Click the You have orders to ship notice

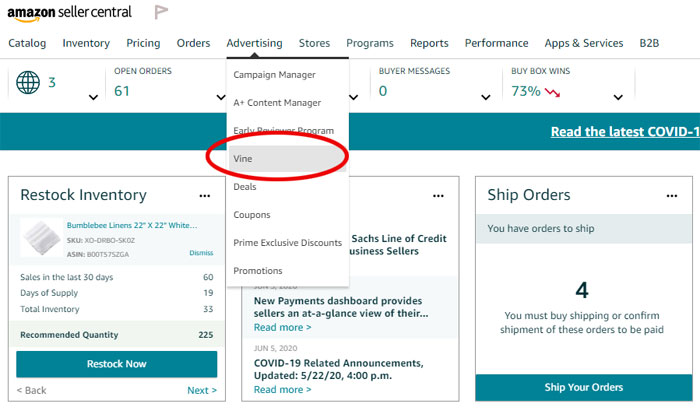[x=584, y=229]
